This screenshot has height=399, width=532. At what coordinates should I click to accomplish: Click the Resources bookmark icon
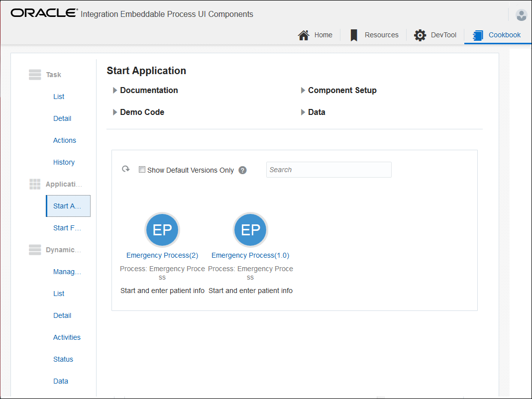(354, 35)
